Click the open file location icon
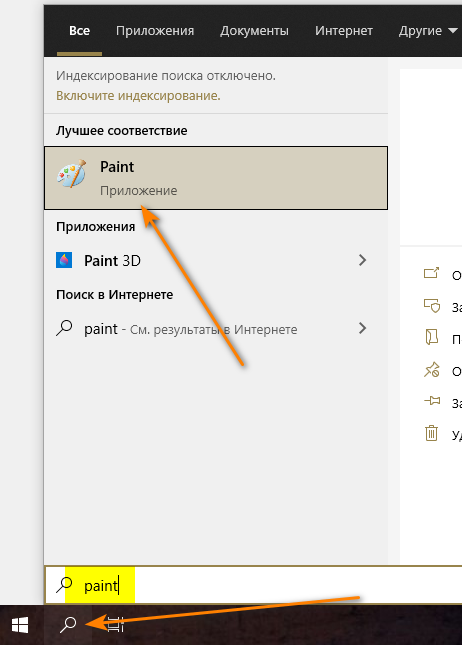Screen dimensions: 462x645 tap(432, 337)
